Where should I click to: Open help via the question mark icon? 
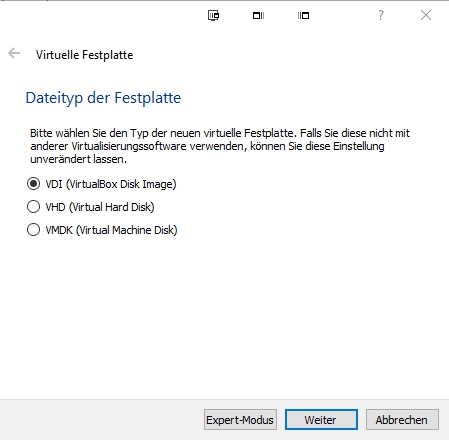pyautogui.click(x=381, y=15)
